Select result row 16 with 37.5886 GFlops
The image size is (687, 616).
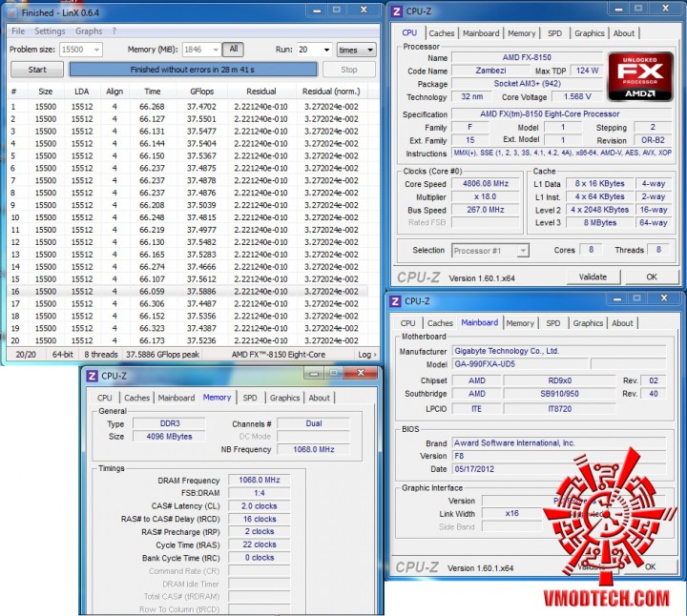188,292
